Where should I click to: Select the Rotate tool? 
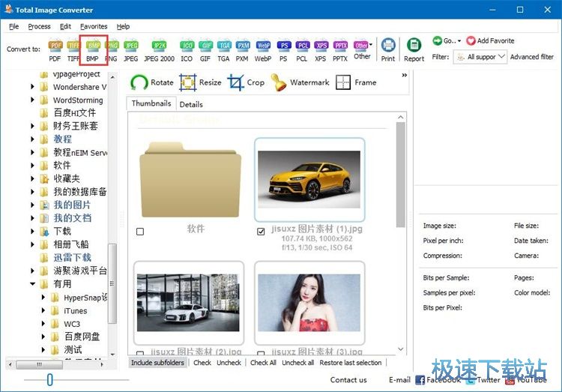point(152,82)
